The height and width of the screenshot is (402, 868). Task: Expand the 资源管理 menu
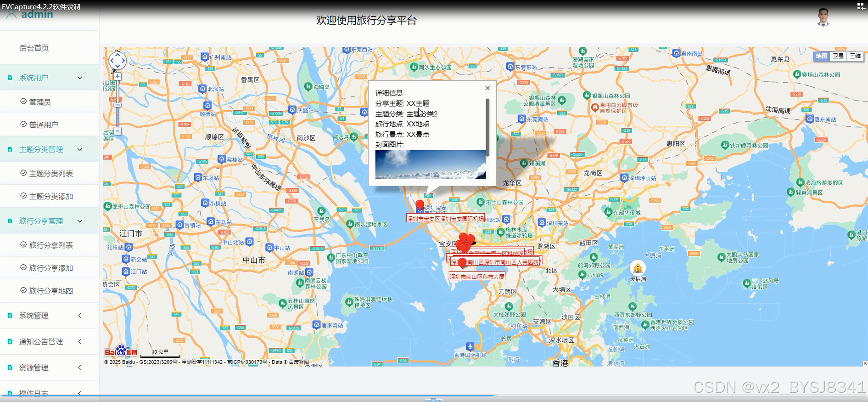tap(50, 368)
